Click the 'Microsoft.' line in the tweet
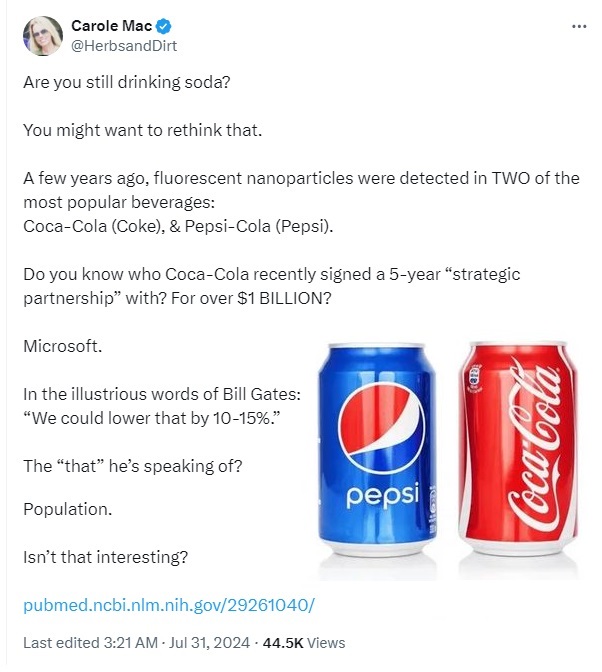Viewport: 602px width, 672px height. [x=63, y=346]
